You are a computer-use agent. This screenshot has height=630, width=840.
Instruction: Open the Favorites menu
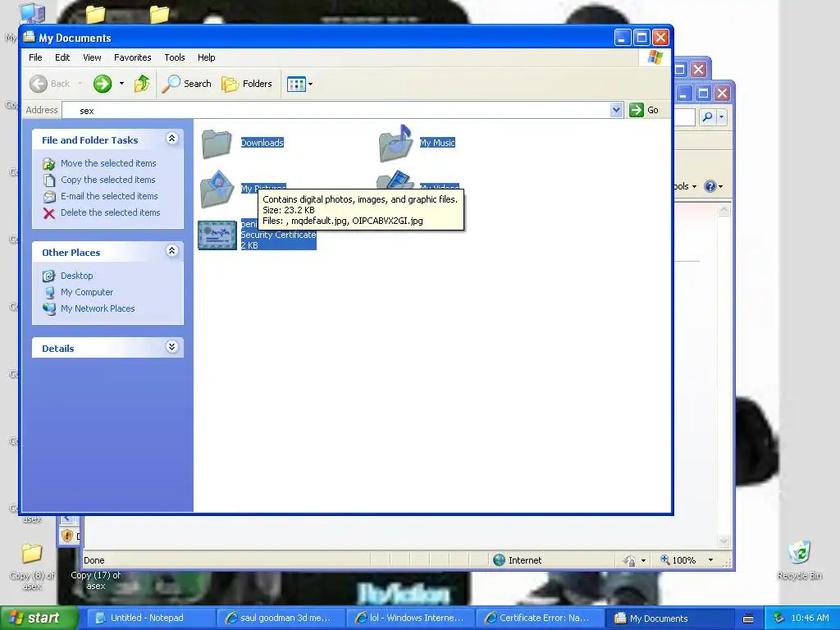pos(132,57)
